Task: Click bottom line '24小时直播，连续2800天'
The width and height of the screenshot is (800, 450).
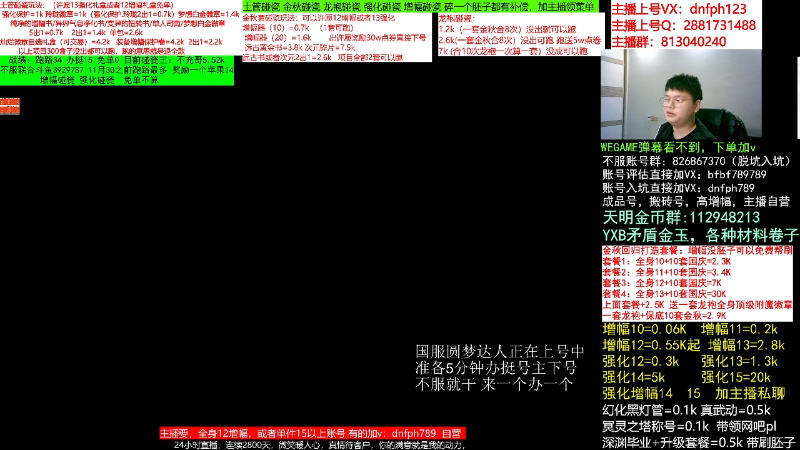Action: [319, 445]
